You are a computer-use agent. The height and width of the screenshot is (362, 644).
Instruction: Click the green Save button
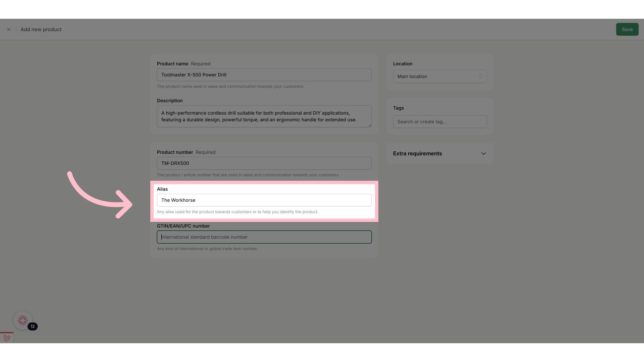(x=627, y=29)
